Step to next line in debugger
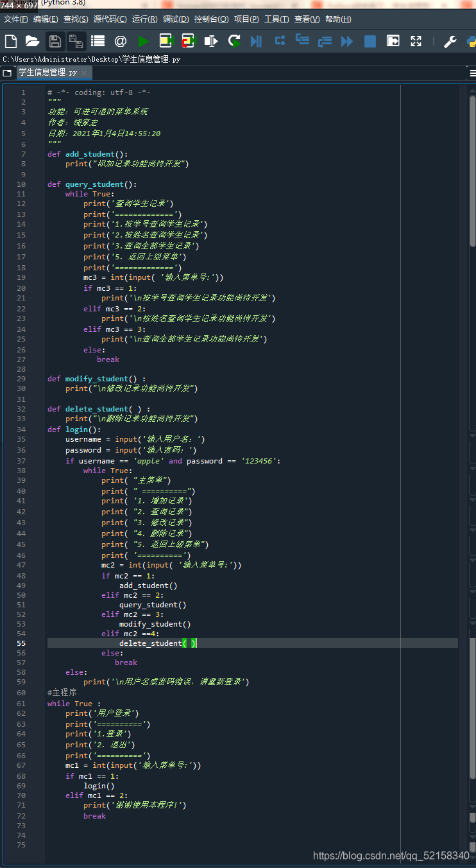 pos(280,41)
